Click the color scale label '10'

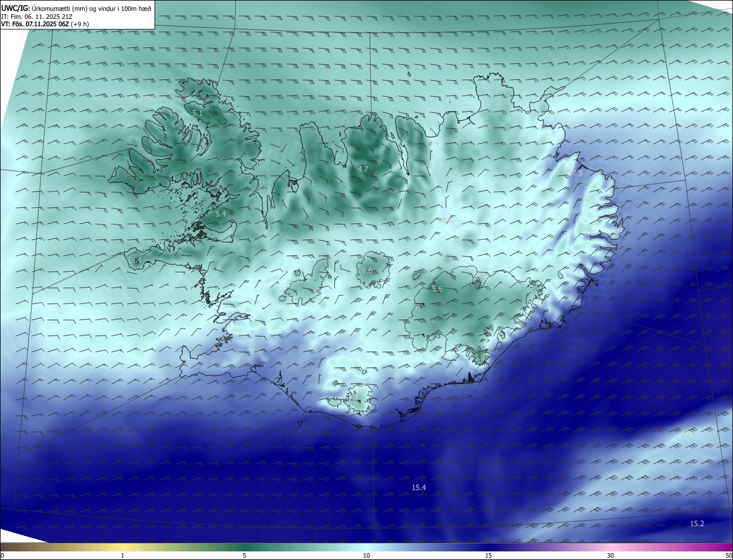pos(366,555)
